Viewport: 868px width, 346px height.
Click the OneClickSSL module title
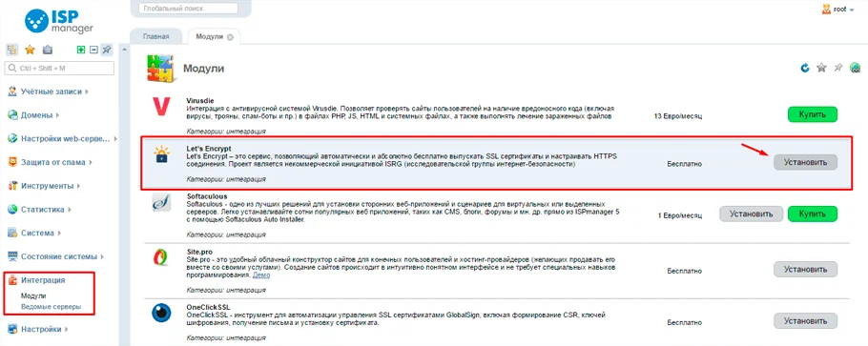click(x=209, y=307)
